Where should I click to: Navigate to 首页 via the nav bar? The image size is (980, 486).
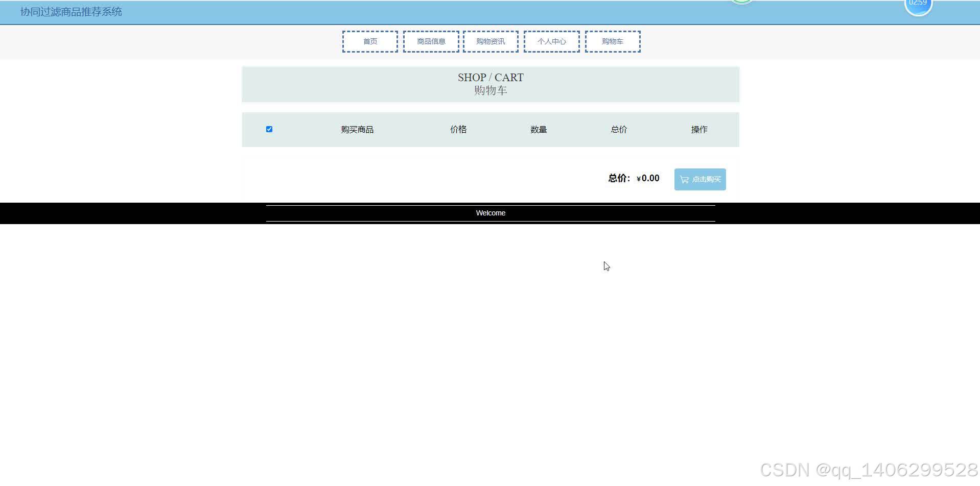(x=369, y=41)
